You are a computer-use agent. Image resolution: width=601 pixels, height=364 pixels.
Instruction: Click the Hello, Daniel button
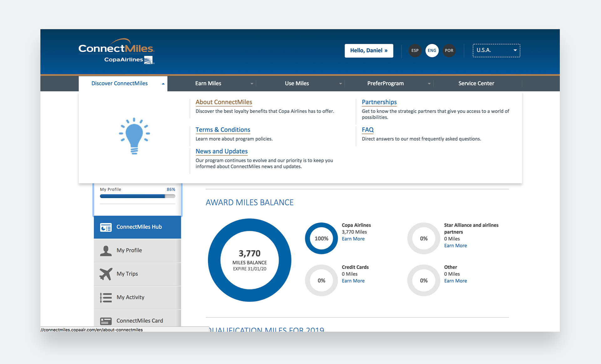369,50
